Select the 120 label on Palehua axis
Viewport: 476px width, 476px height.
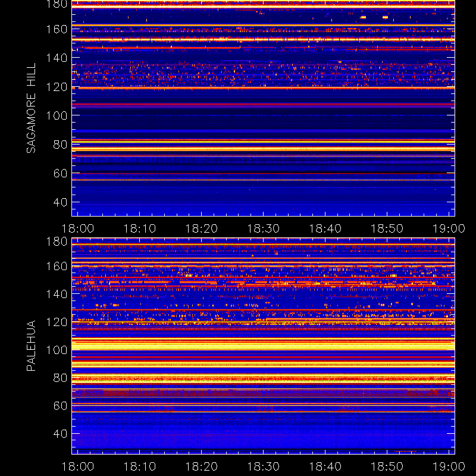pos(57,322)
